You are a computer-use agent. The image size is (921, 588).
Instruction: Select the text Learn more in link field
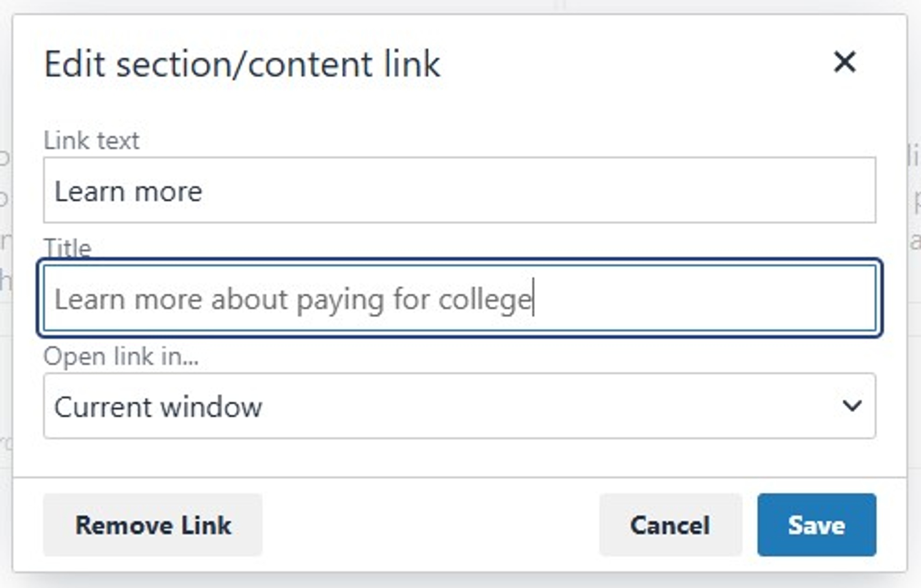[127, 192]
